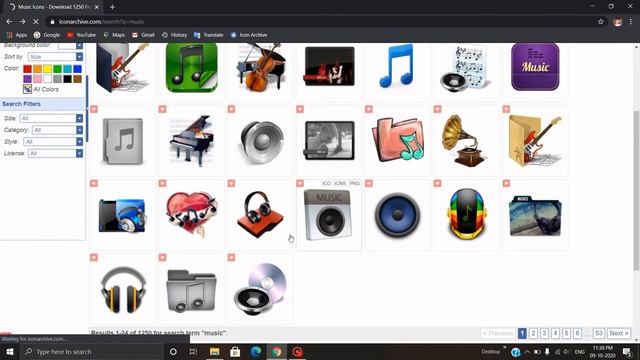Select the gray folder with music notes
Image resolution: width=640 pixels, height=360 pixels.
click(x=191, y=291)
